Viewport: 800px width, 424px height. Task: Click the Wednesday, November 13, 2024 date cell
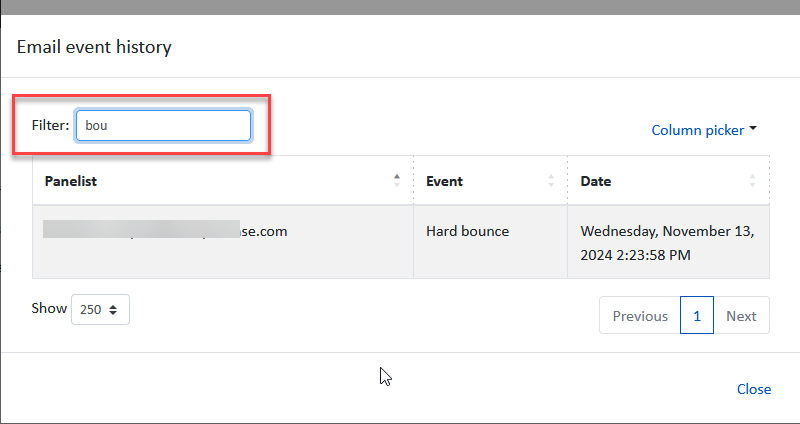667,242
